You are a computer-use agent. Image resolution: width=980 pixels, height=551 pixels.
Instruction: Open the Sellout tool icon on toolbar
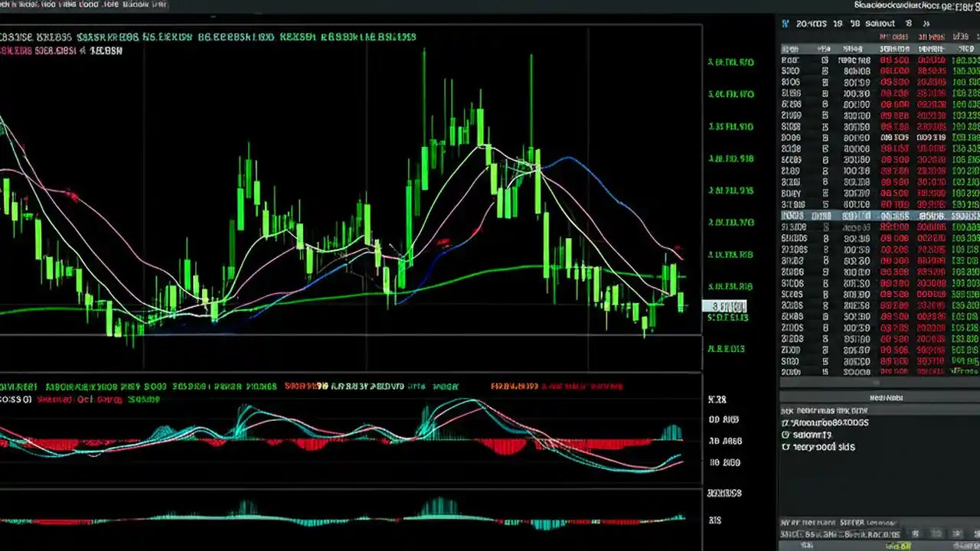point(879,24)
